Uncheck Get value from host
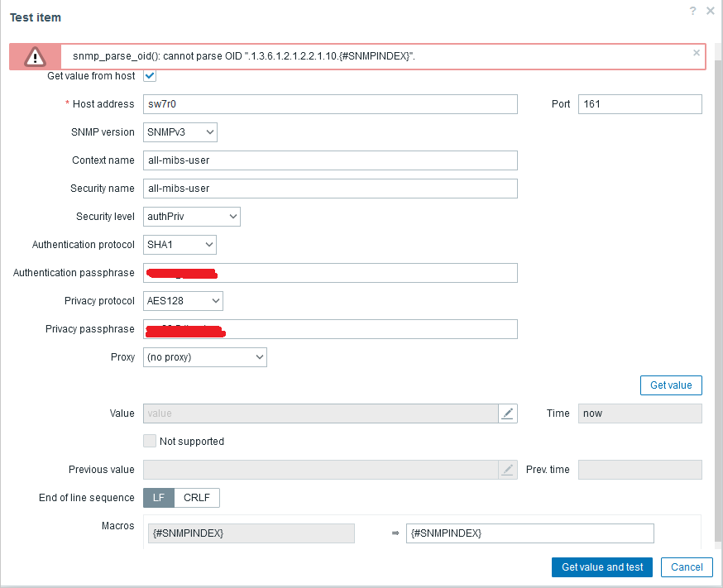Image resolution: width=723 pixels, height=588 pixels. click(x=150, y=76)
